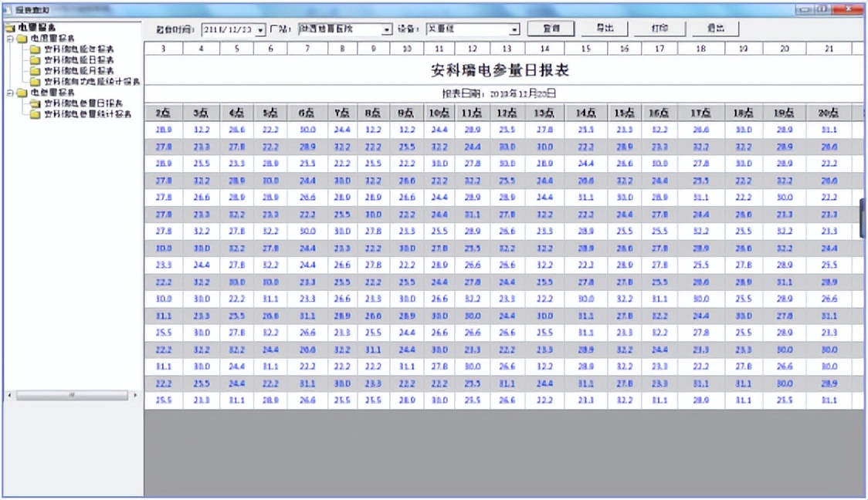Select the 安科瑞电能月报表 folder icon
Viewport: 868px width, 500px height.
34,69
